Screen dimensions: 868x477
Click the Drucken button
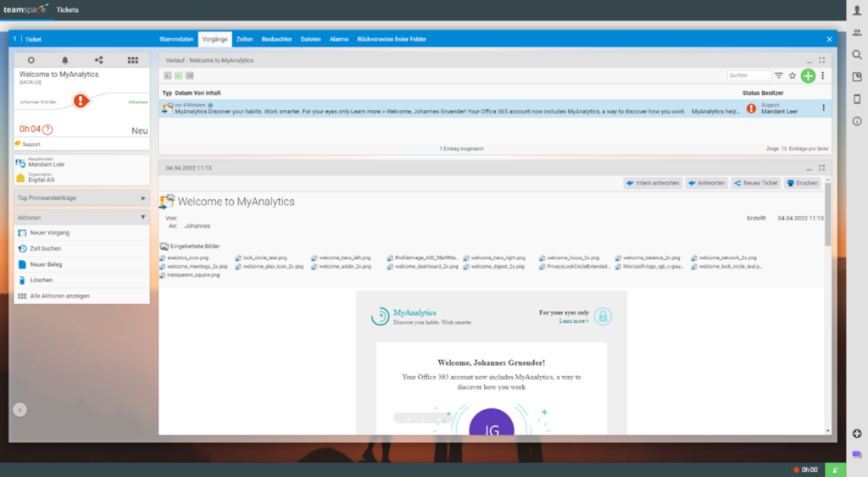pyautogui.click(x=802, y=183)
